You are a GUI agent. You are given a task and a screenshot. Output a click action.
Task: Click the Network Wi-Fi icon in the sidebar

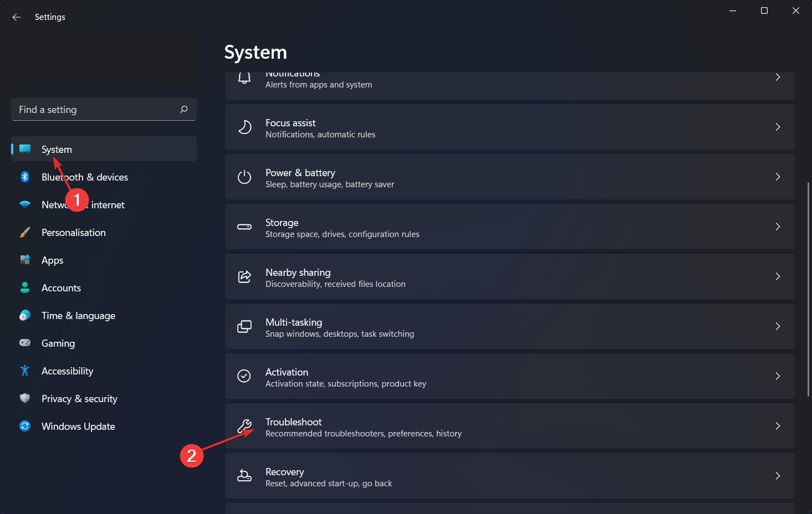[25, 204]
